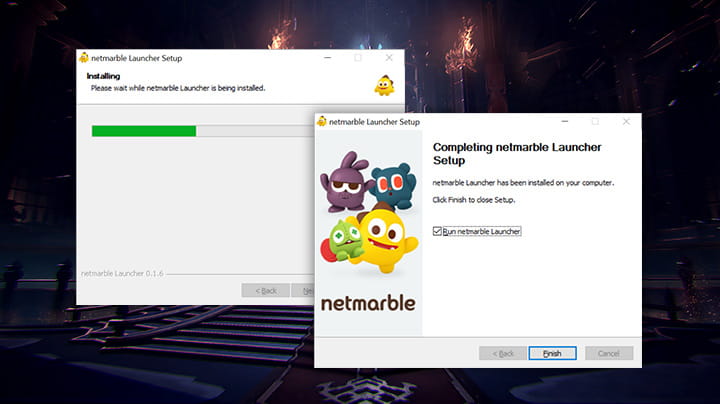Uncheck the Run netmarble Launcher checkbox
The height and width of the screenshot is (404, 720).
[437, 231]
